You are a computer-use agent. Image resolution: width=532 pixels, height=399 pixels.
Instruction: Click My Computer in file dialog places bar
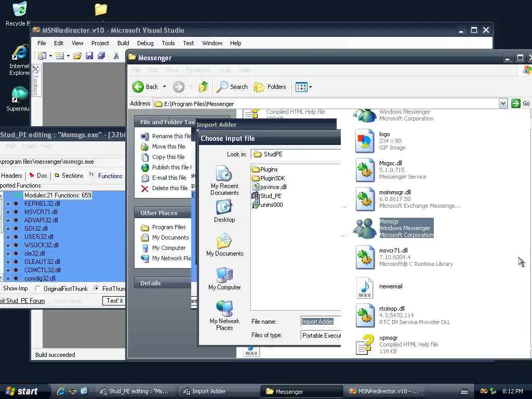click(224, 278)
